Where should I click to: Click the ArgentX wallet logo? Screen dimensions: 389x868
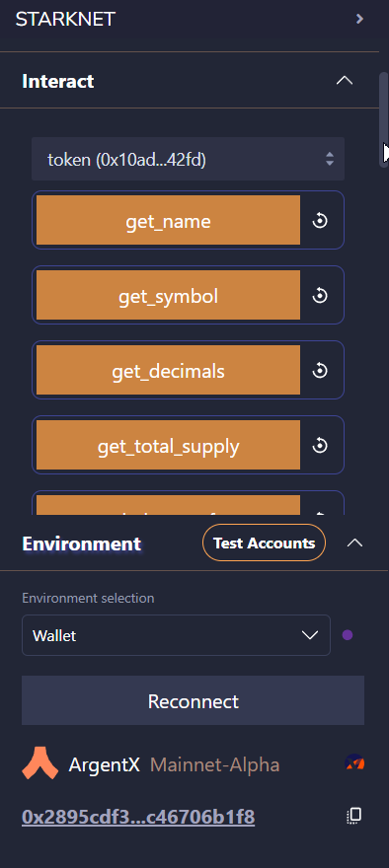pos(39,763)
